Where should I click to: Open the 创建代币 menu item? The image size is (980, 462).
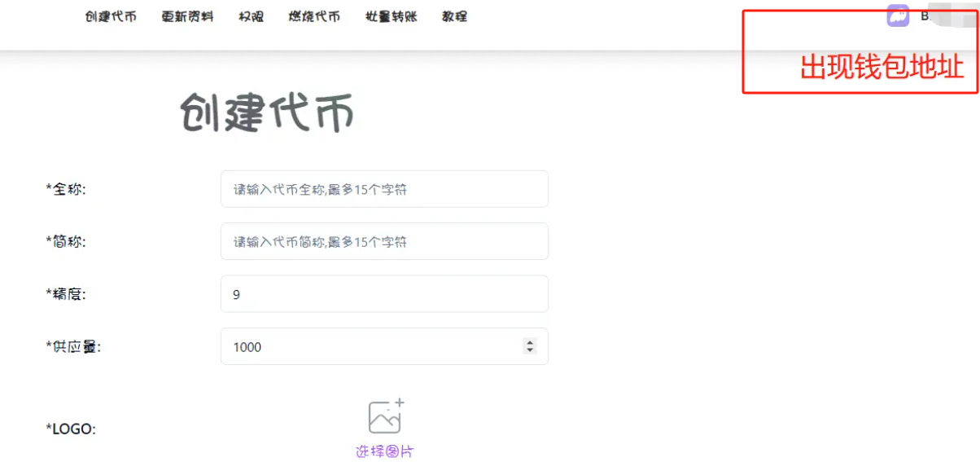point(111,16)
